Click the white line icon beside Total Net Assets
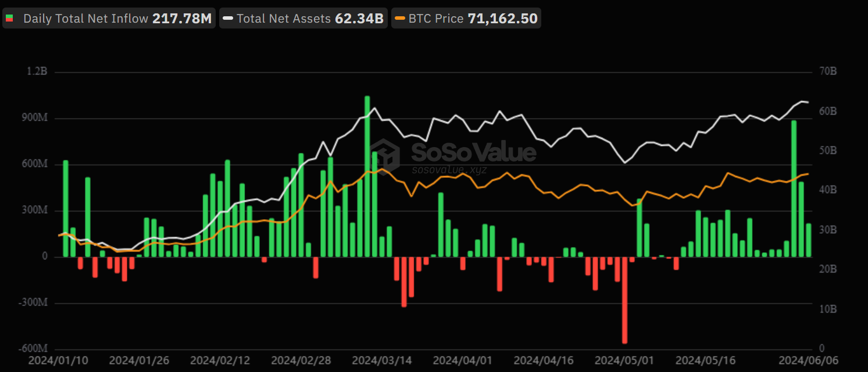The width and height of the screenshot is (868, 372). (x=227, y=18)
